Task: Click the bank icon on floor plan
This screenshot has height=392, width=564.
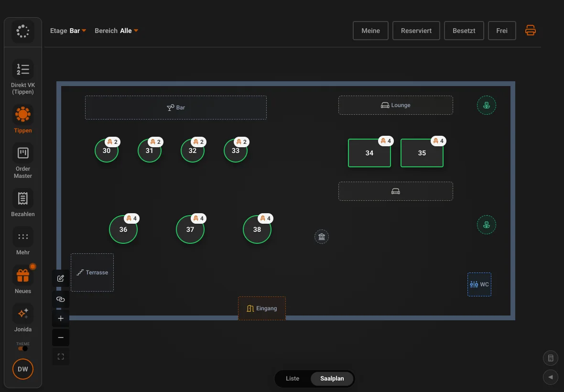Action: (x=322, y=237)
